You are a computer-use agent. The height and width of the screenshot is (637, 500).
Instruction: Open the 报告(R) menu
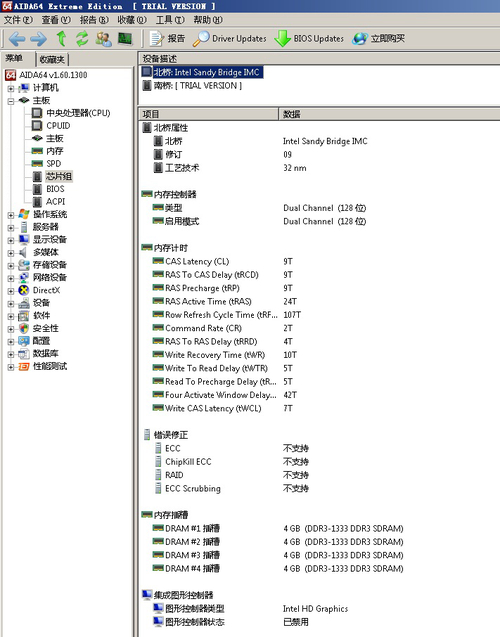click(x=94, y=20)
